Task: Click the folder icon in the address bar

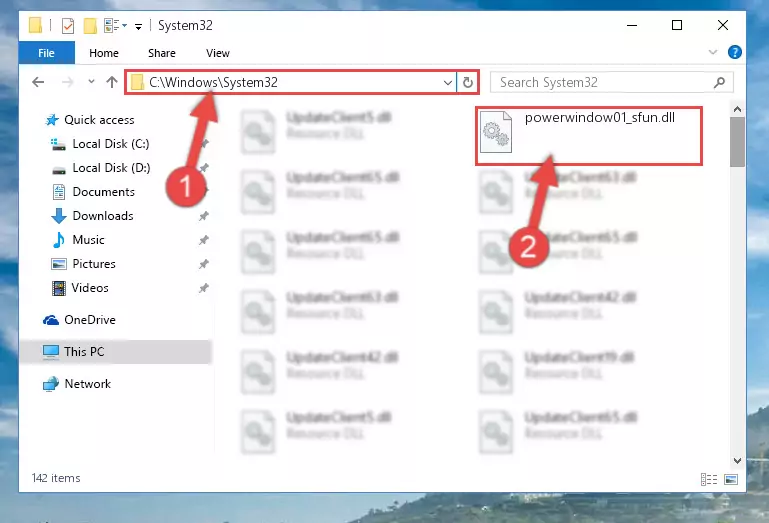Action: [x=137, y=82]
